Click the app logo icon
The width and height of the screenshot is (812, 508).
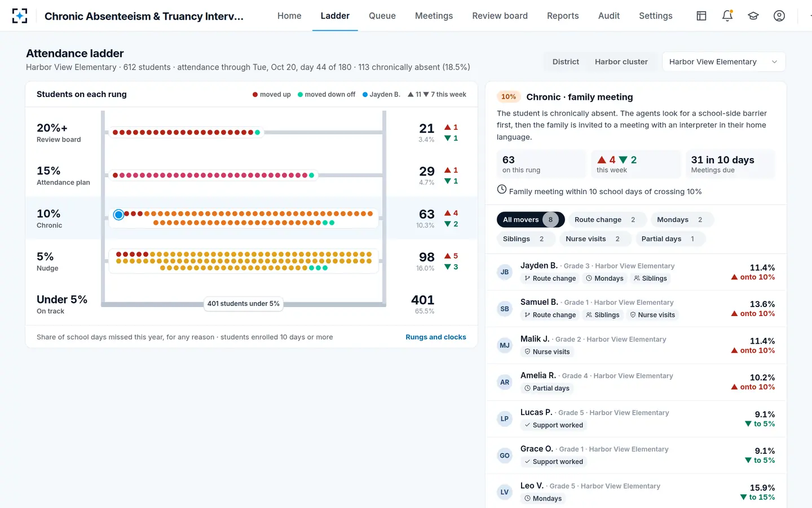point(20,16)
